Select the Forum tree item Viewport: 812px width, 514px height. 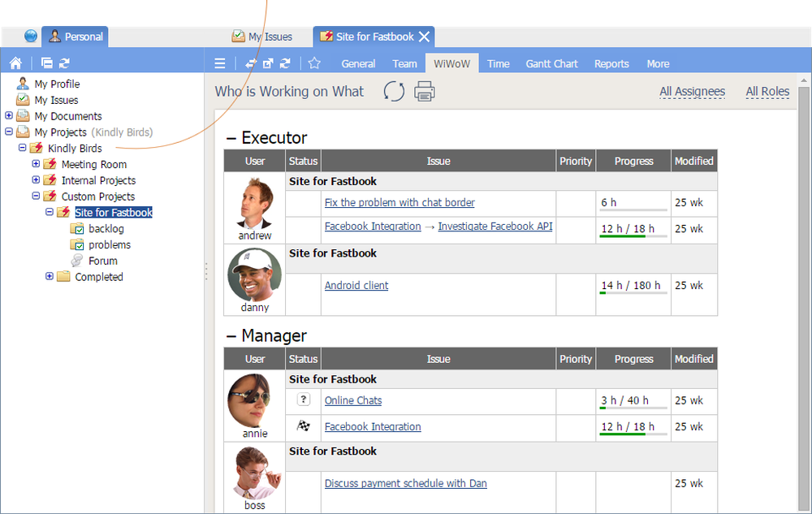[102, 261]
